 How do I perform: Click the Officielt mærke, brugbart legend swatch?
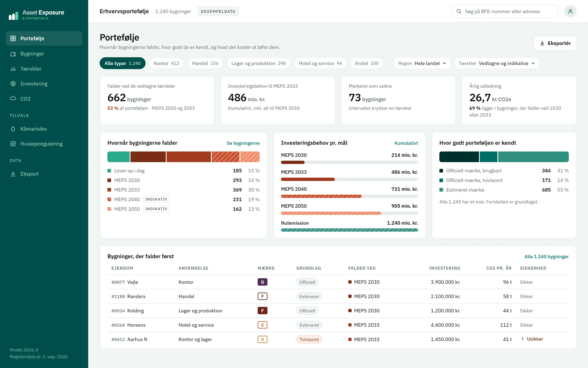click(x=441, y=171)
